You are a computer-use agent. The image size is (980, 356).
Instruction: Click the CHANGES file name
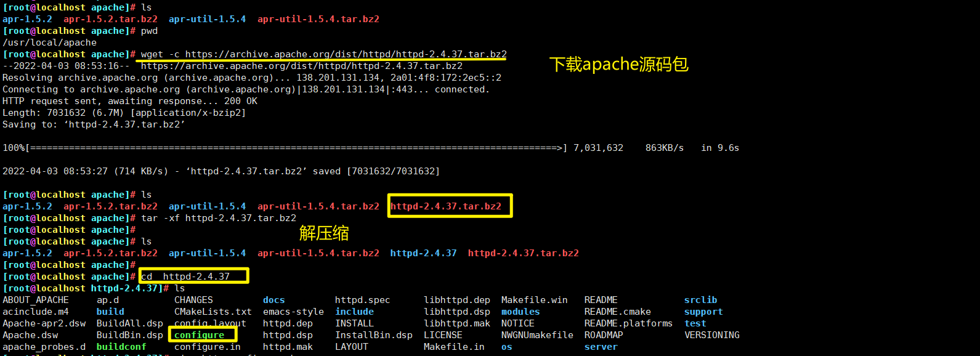[x=193, y=300]
